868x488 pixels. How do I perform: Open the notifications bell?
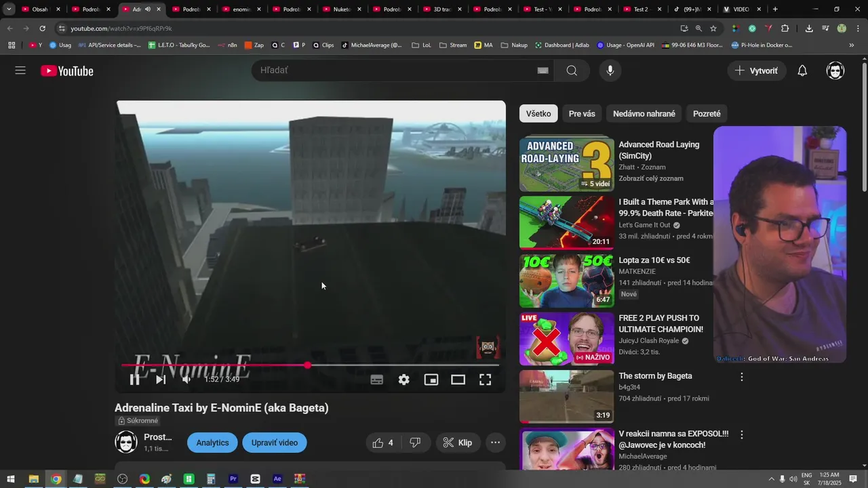802,70
